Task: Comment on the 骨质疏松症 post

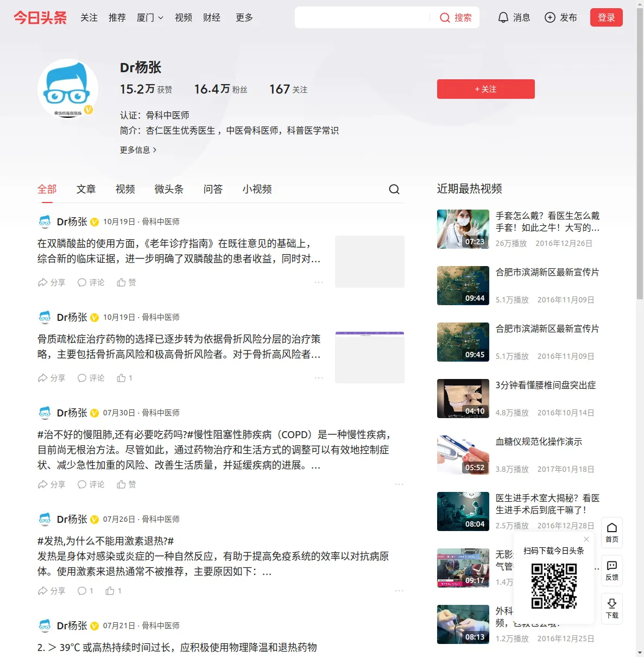Action: [x=91, y=378]
